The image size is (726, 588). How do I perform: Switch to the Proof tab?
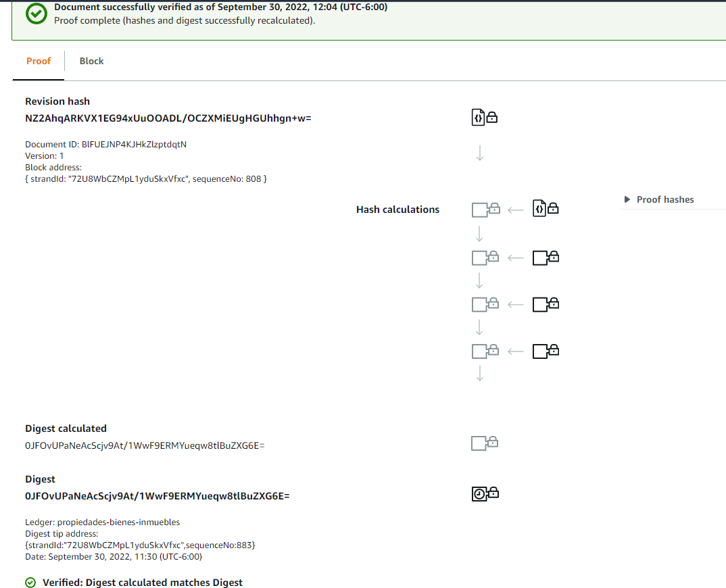[39, 61]
